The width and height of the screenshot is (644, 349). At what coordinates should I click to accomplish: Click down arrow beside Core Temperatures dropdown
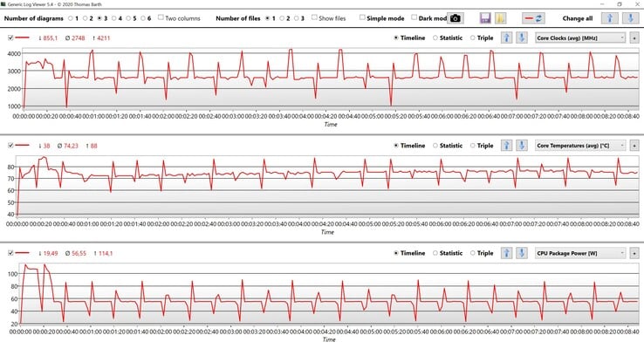pos(522,146)
